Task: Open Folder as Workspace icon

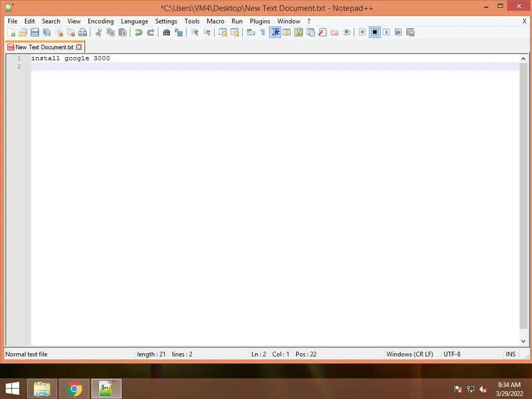Action: (335, 32)
